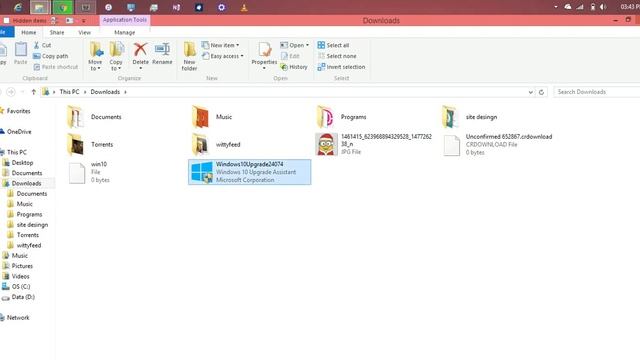
Task: Click the Cut icon in Clipboard group
Action: pos(37,45)
